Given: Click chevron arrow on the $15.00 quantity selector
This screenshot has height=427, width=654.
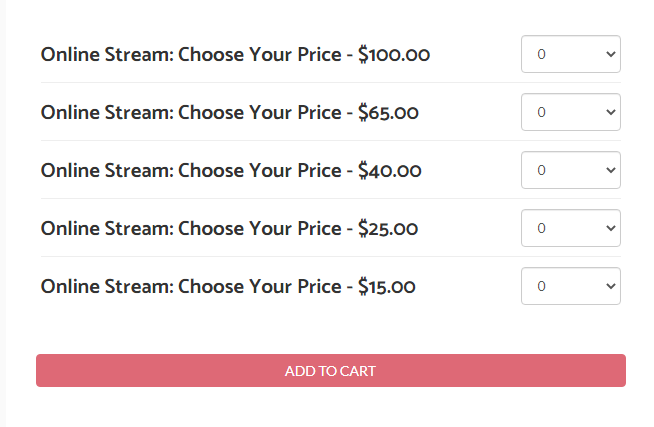Looking at the screenshot, I should click(611, 286).
